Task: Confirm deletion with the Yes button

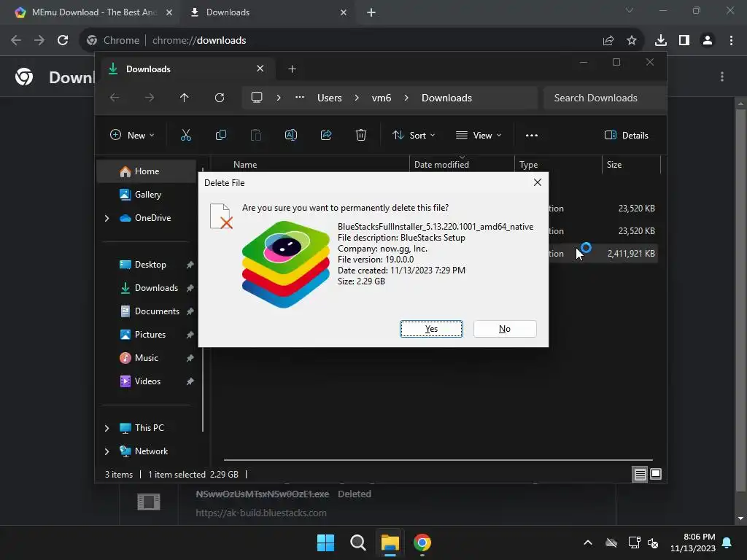Action: (x=431, y=329)
